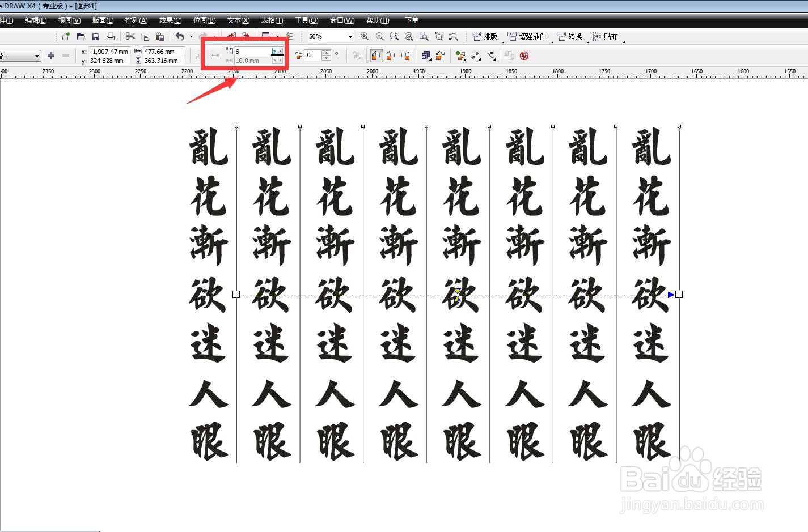
Task: Open the 编辑(E) menu
Action: (36, 20)
